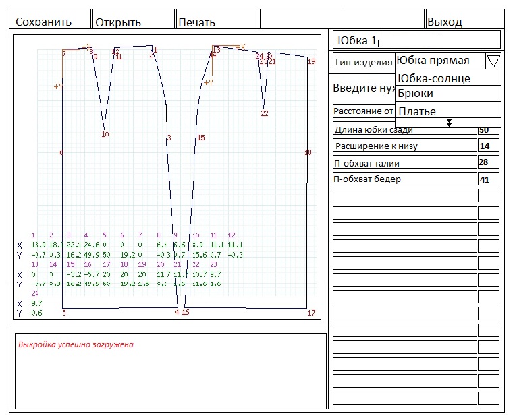517x420 pixels.
Task: Click the Длина юбки сзади value field
Action: click(x=488, y=129)
